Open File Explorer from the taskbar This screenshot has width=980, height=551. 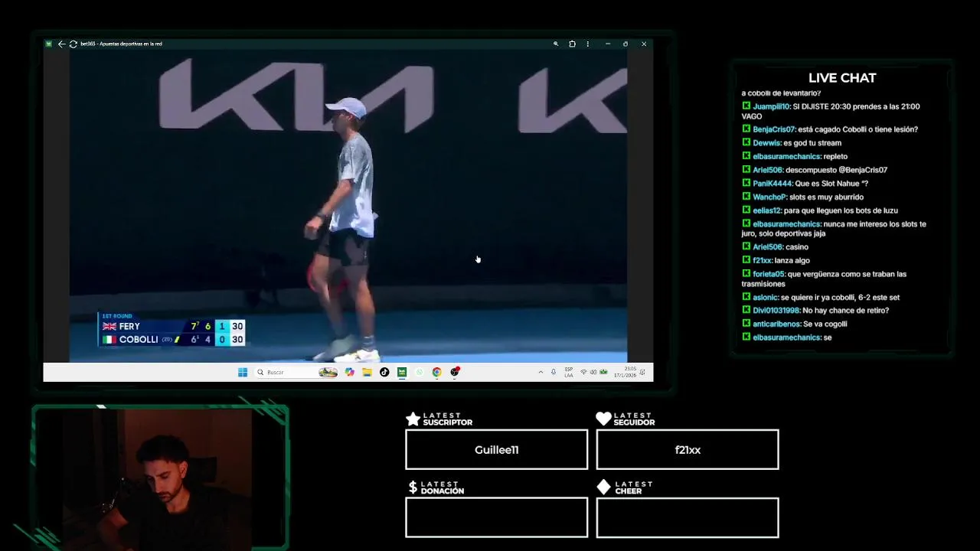pos(367,372)
